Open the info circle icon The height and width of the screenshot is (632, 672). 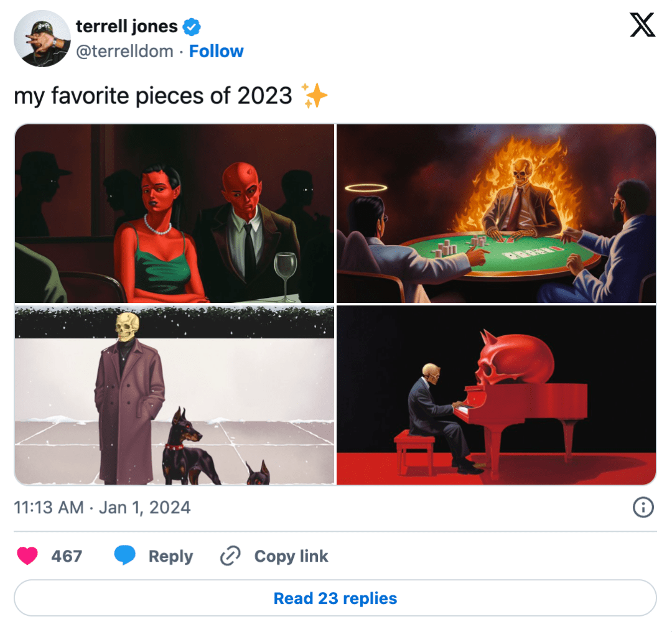coord(643,508)
